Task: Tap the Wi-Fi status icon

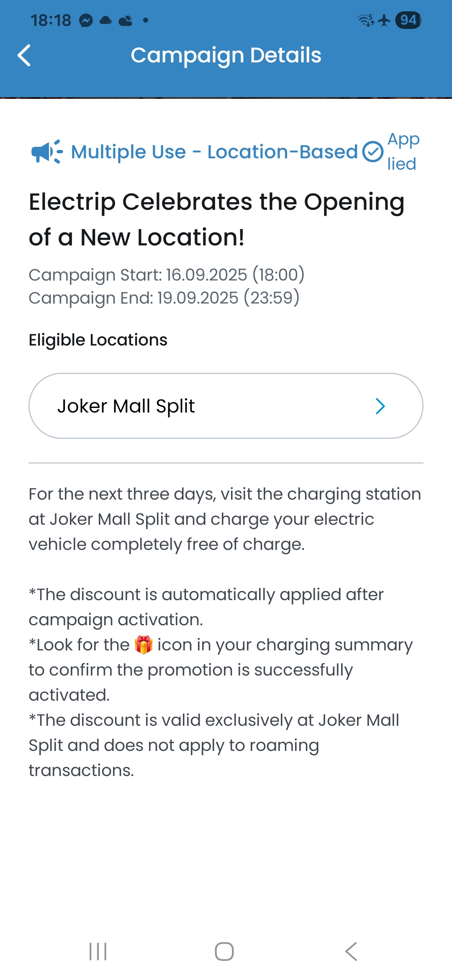Action: (366, 20)
